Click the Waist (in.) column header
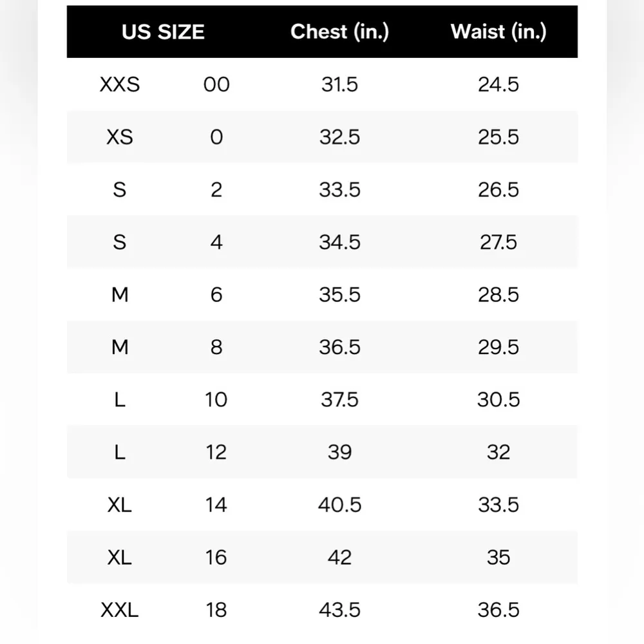Viewport: 644px width, 644px height. coord(498,32)
